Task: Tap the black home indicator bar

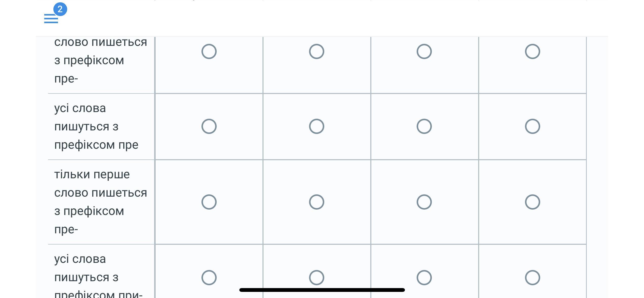Action: 322,290
